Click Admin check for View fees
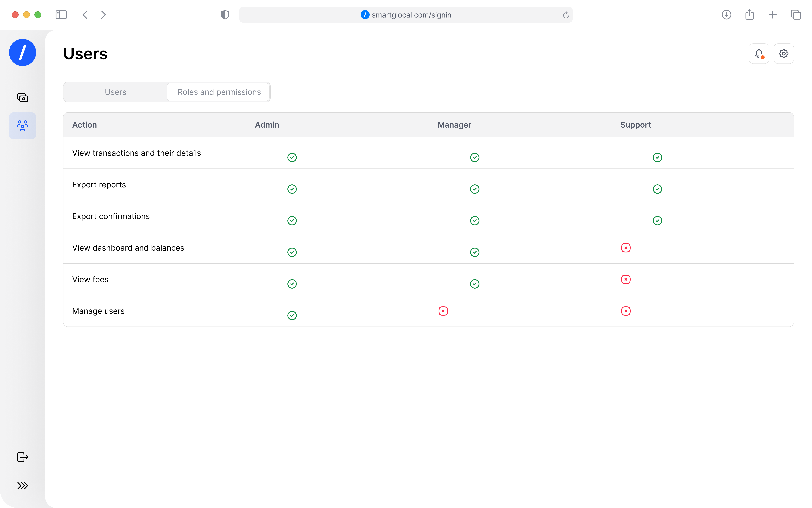Screen dimensions: 812x508 click(292, 284)
